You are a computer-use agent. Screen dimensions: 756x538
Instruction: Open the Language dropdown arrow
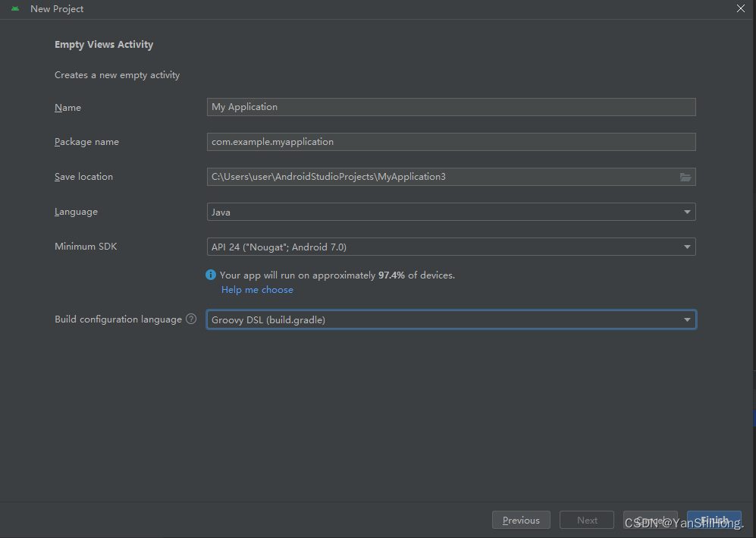[687, 212]
